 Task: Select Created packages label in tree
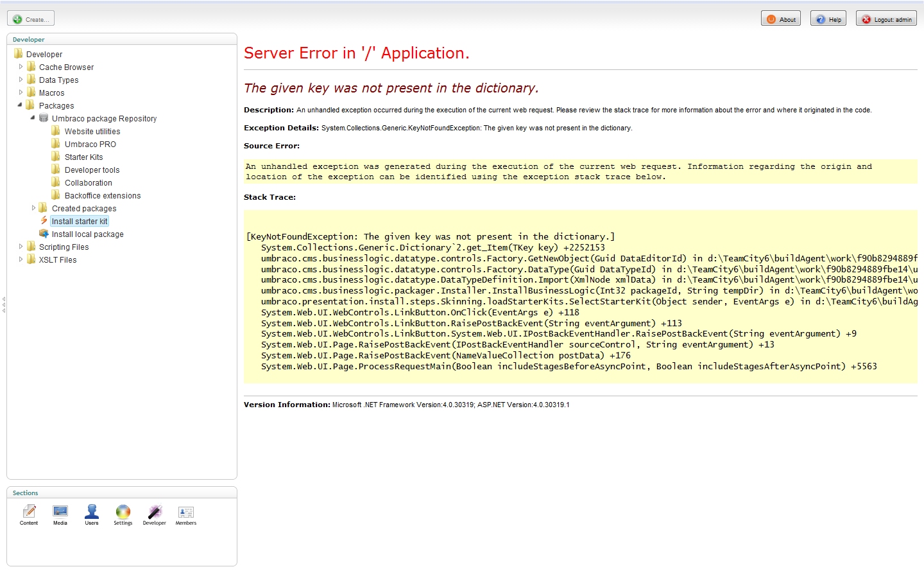[84, 209]
